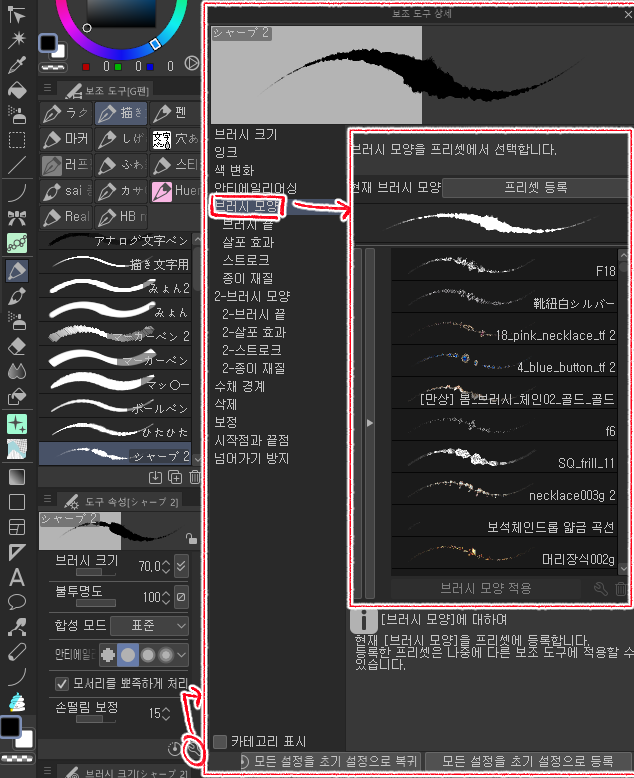The width and height of the screenshot is (634, 778).
Task: Expand the preset panel side arrow
Action: 370,423
